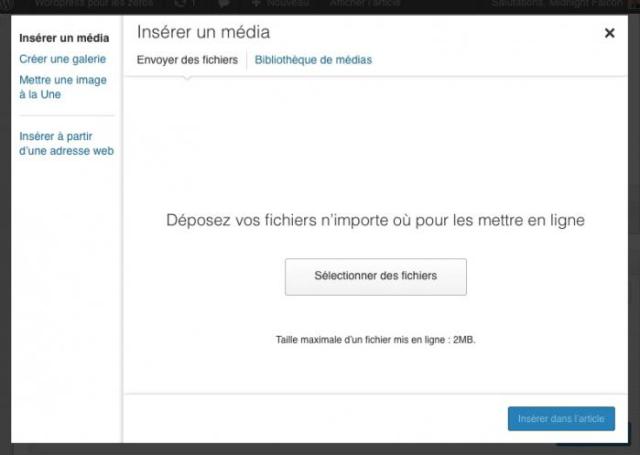Switch to the Envoyer des fichiers tab

click(x=187, y=60)
